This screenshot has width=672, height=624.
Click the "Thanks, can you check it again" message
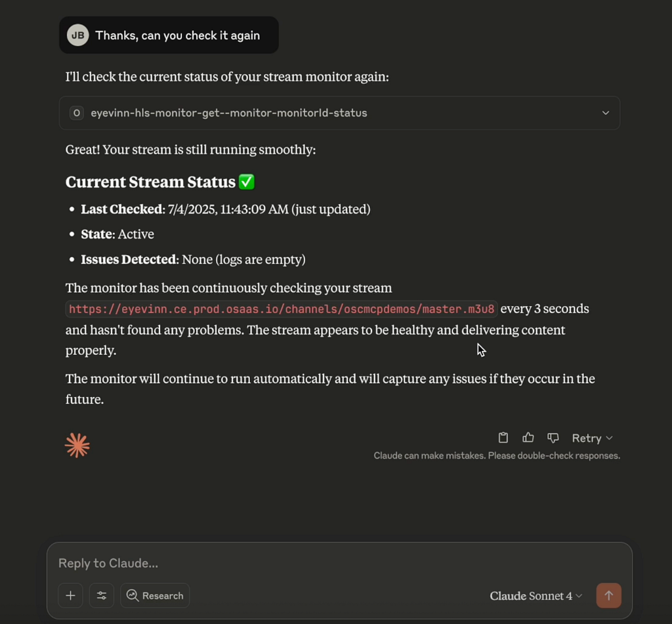coord(177,35)
